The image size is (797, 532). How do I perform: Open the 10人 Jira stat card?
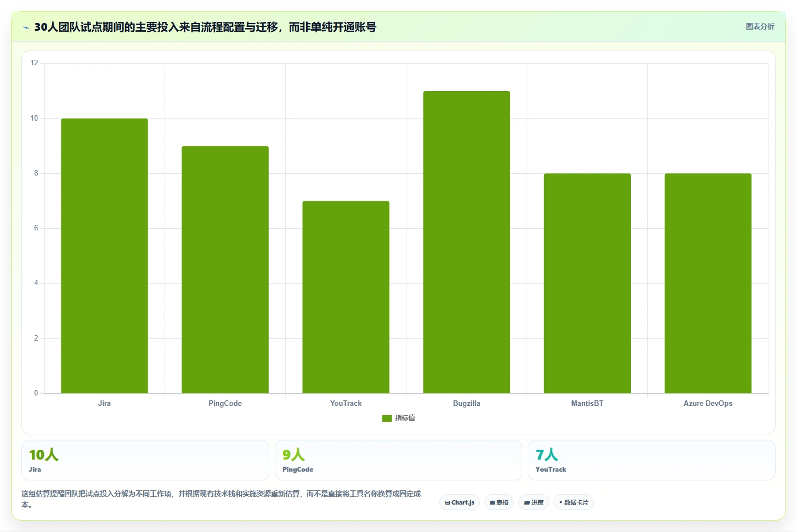coord(145,460)
